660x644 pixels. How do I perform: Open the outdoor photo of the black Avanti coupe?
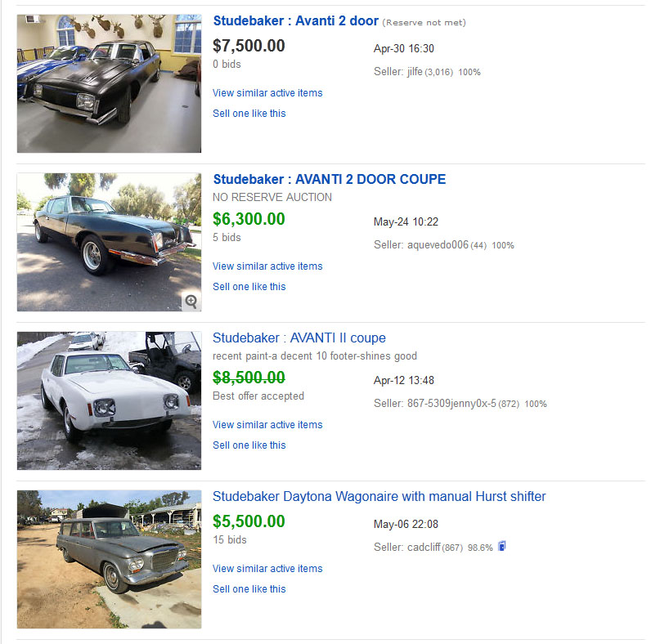109,242
